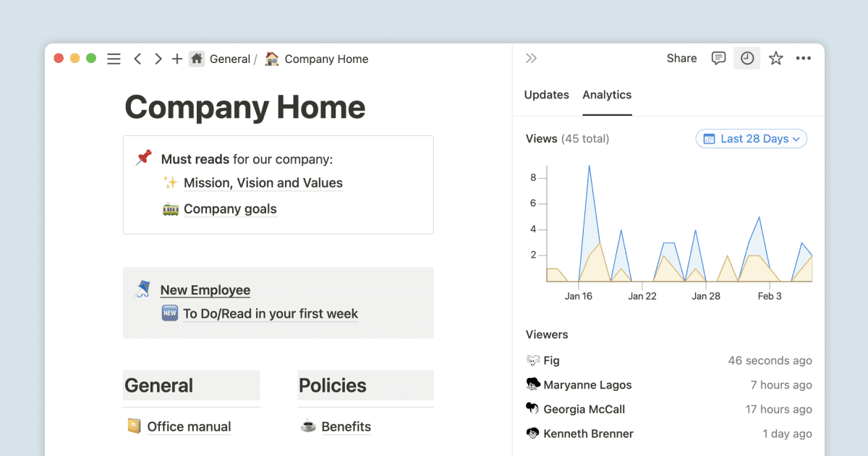Click Fig in the Viewers list
This screenshot has height=456, width=868.
point(551,360)
